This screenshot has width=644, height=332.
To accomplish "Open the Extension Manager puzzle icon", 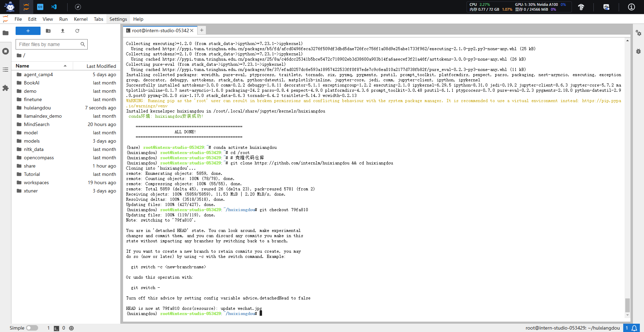I will coord(6,88).
